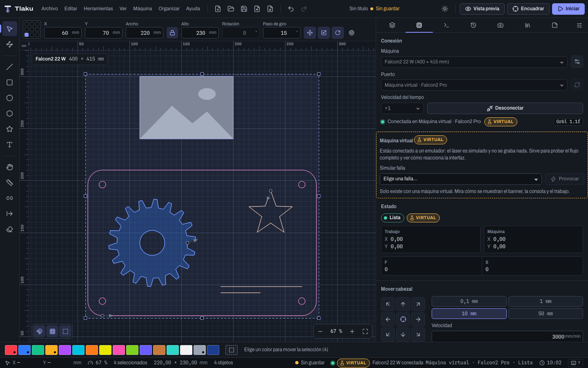Open the library panel tab icon
This screenshot has height=368, width=588.
(528, 25)
